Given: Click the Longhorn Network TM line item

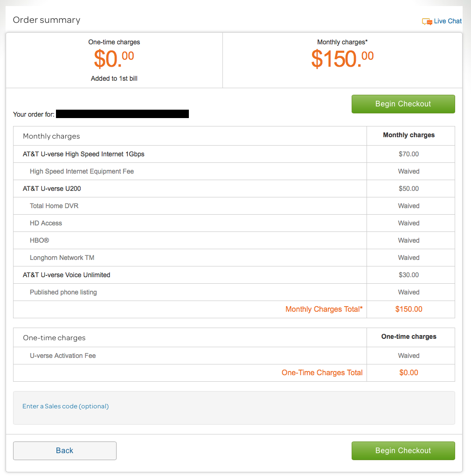Looking at the screenshot, I should pos(61,258).
